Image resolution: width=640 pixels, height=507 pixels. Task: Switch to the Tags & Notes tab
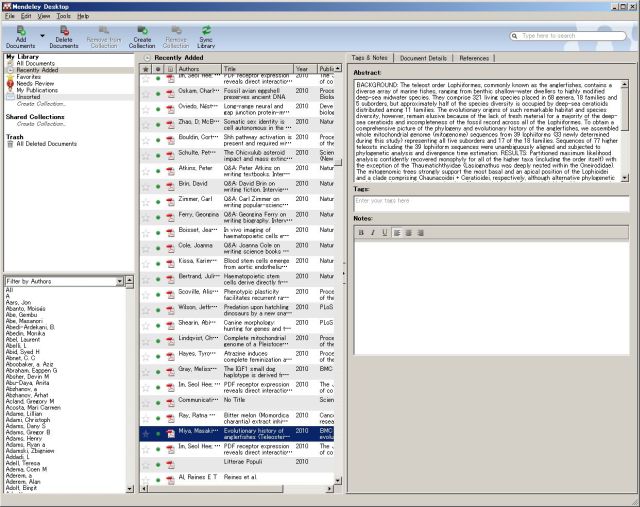(x=369, y=58)
